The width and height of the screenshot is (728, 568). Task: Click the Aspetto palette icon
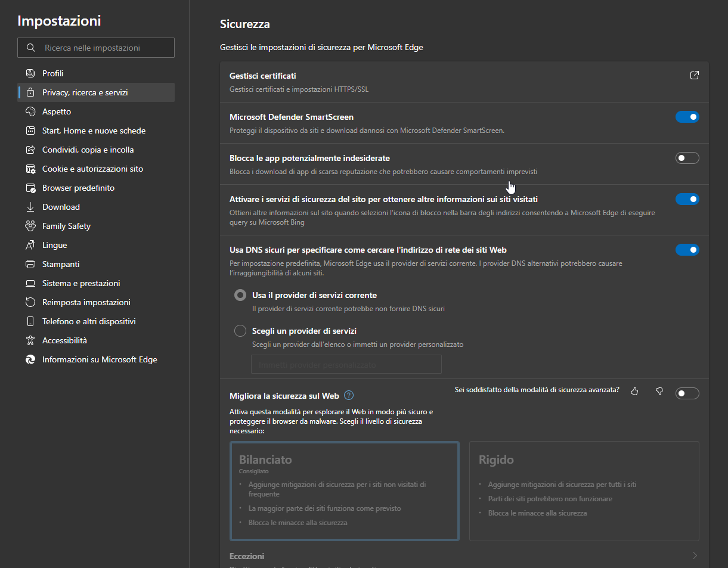tap(30, 111)
